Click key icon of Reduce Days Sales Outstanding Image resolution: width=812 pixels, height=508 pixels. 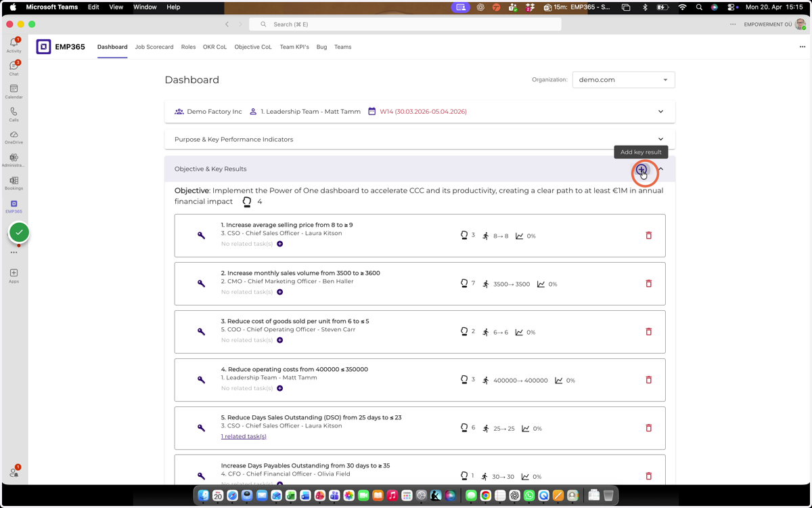[x=201, y=428]
